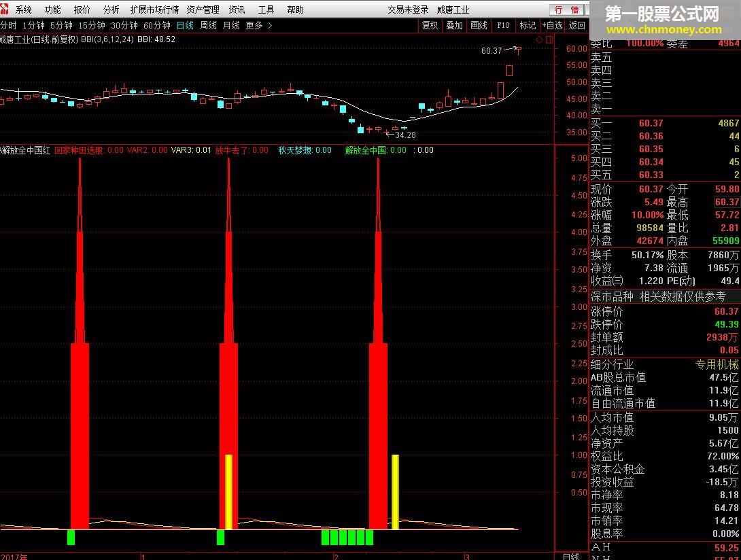
Task: Click the 封单额 value 2938万
Action: [x=723, y=337]
